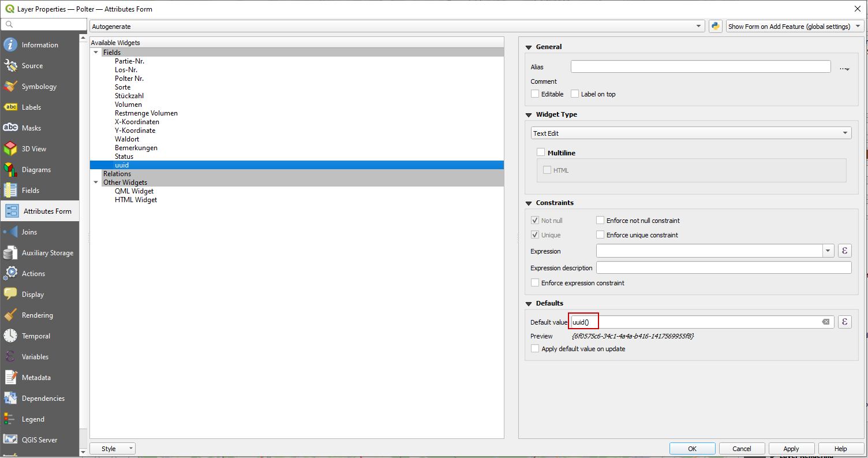868x458 pixels.
Task: Click the Apply button
Action: click(x=791, y=449)
